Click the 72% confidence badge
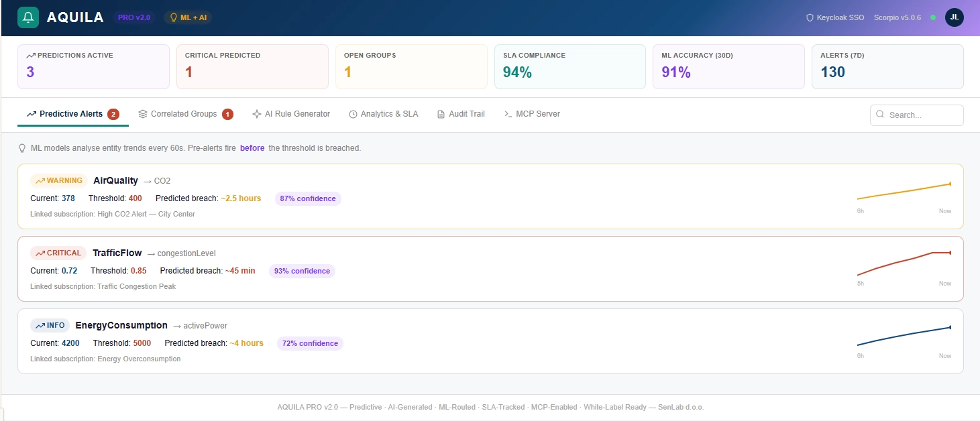The image size is (980, 421). pos(309,343)
